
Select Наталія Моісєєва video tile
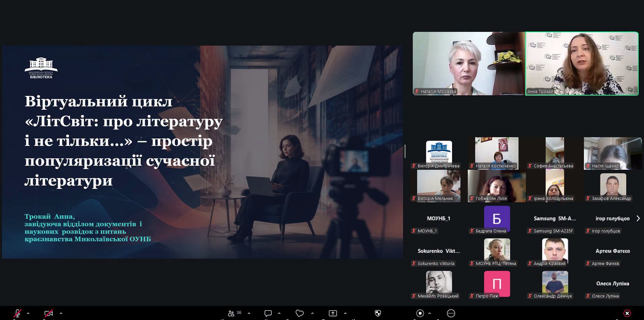click(469, 63)
